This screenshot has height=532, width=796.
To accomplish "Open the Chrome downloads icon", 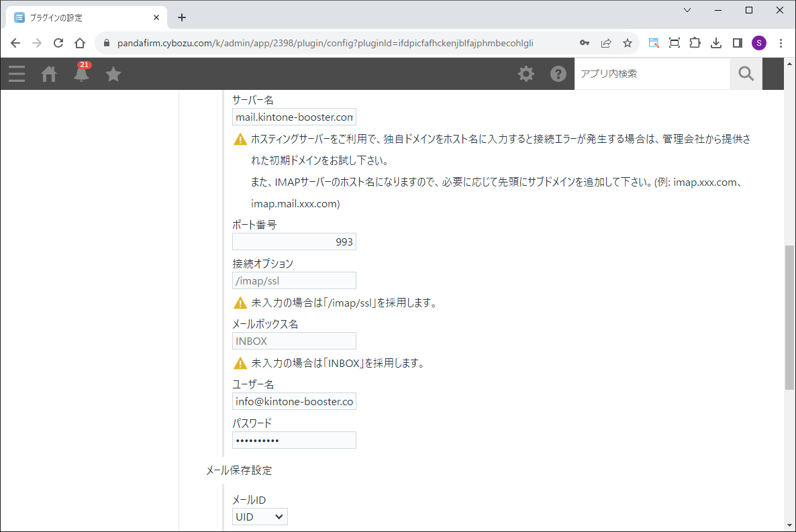I will 716,43.
